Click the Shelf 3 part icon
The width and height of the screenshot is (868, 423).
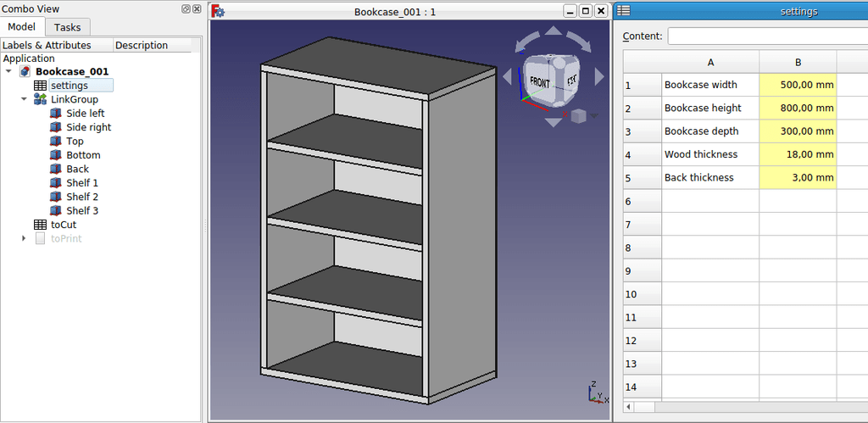[x=55, y=210]
